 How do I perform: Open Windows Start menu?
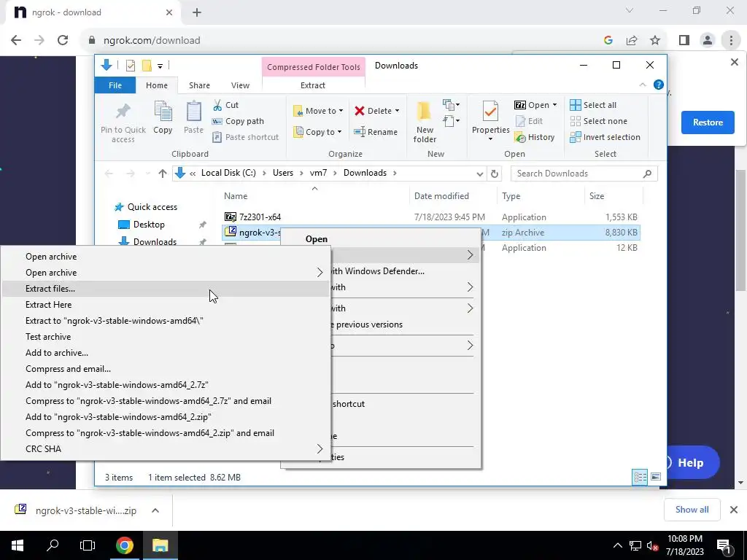tap(18, 545)
